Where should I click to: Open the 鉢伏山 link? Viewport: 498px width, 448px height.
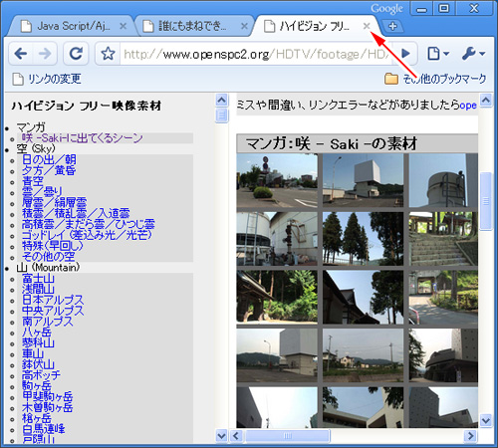[38, 364]
